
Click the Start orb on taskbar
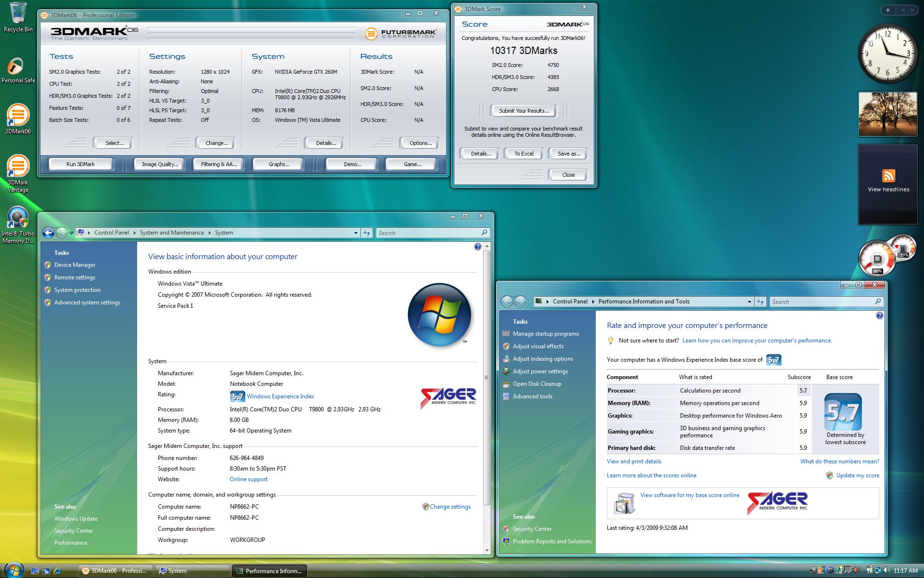pyautogui.click(x=13, y=570)
